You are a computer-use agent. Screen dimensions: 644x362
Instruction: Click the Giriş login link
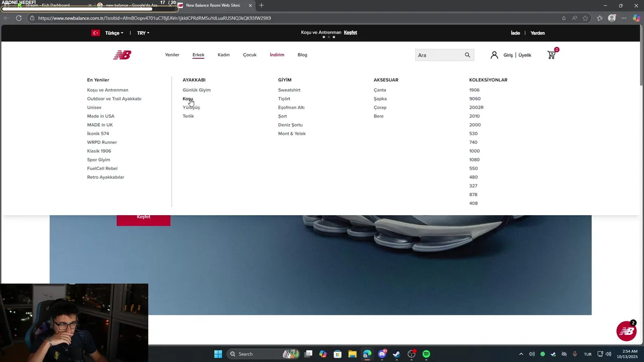[508, 55]
